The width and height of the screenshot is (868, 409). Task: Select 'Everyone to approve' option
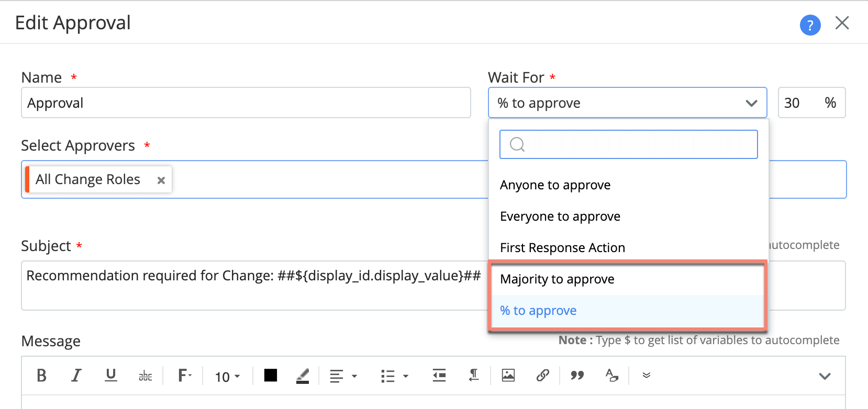pyautogui.click(x=560, y=217)
